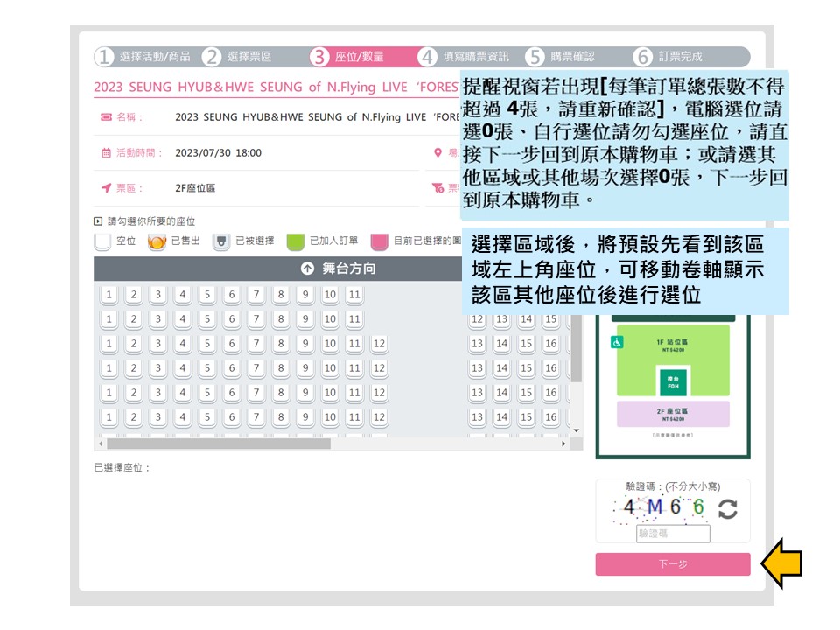Go to step 1 選擇活動/商品
The image size is (840, 630).
pyautogui.click(x=143, y=57)
